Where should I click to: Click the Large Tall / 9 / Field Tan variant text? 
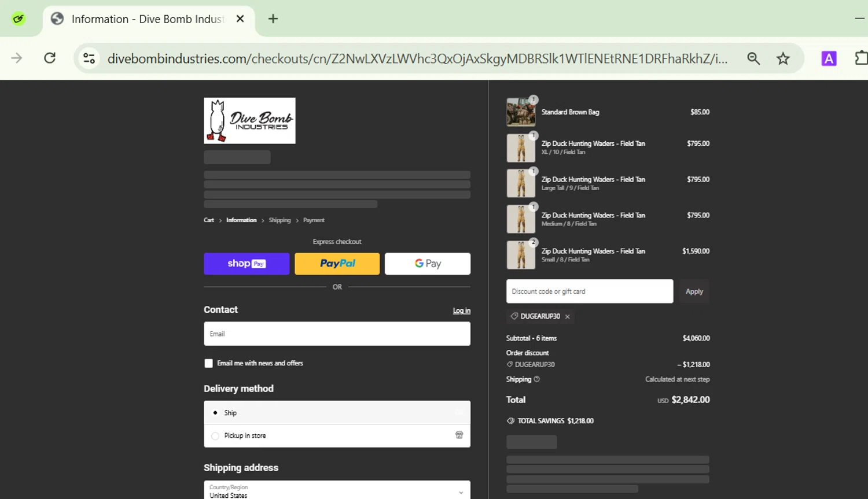570,188
